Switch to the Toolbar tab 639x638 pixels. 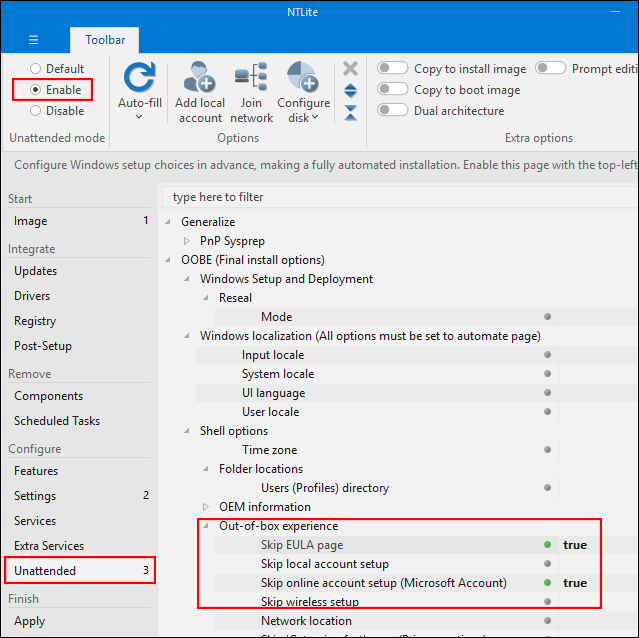click(x=104, y=40)
